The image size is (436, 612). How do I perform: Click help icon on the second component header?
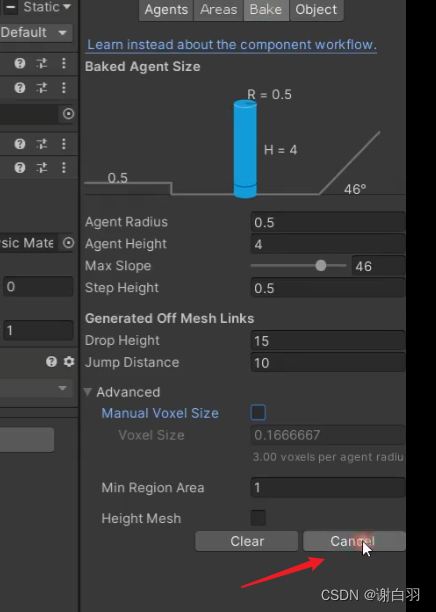20,87
